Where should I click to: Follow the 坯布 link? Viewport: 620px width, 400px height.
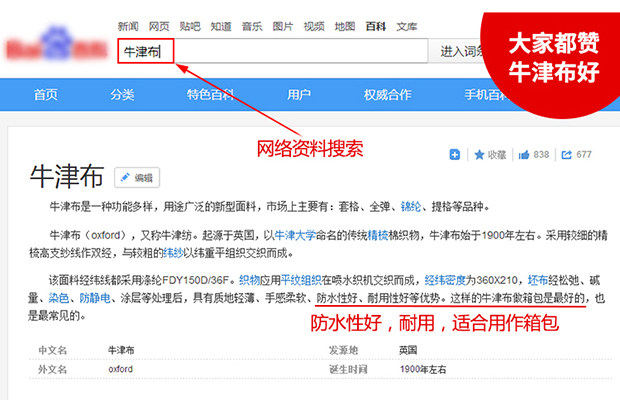click(538, 280)
